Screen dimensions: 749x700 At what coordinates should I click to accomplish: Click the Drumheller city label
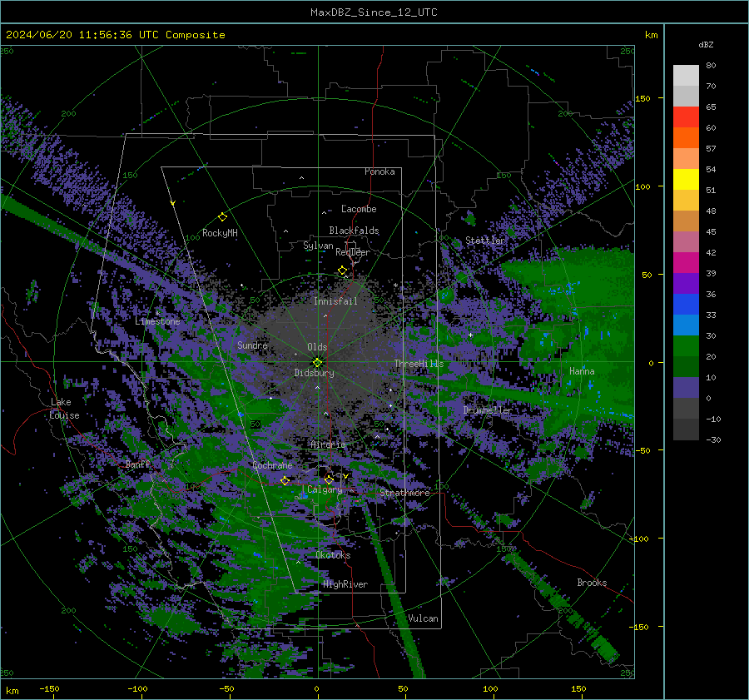tap(487, 410)
